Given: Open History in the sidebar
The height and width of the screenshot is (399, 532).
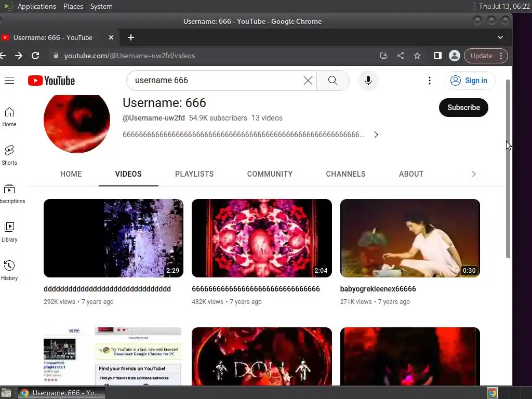Looking at the screenshot, I should pyautogui.click(x=9, y=271).
